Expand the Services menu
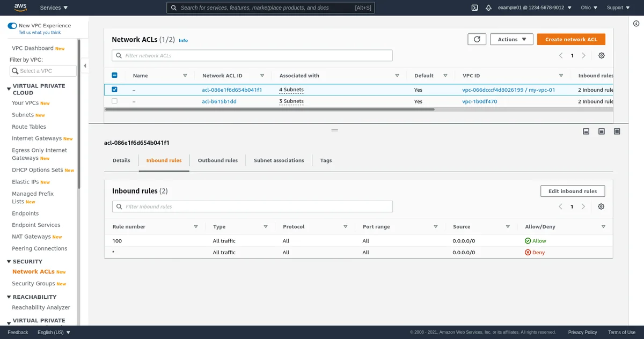 54,8
